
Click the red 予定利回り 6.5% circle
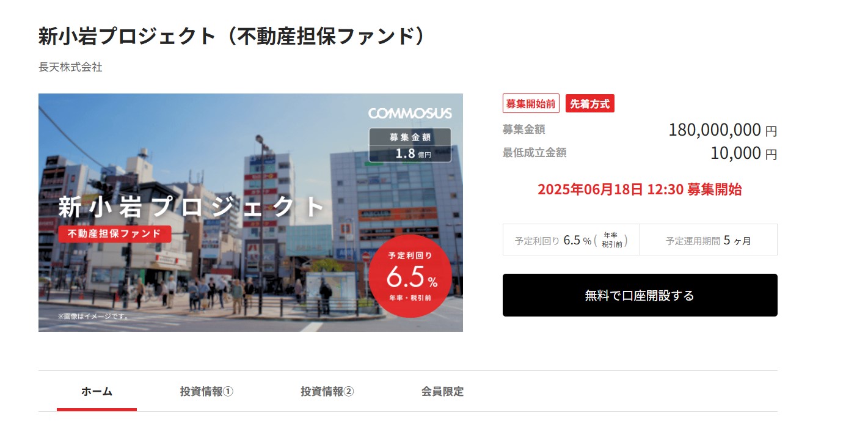click(410, 276)
